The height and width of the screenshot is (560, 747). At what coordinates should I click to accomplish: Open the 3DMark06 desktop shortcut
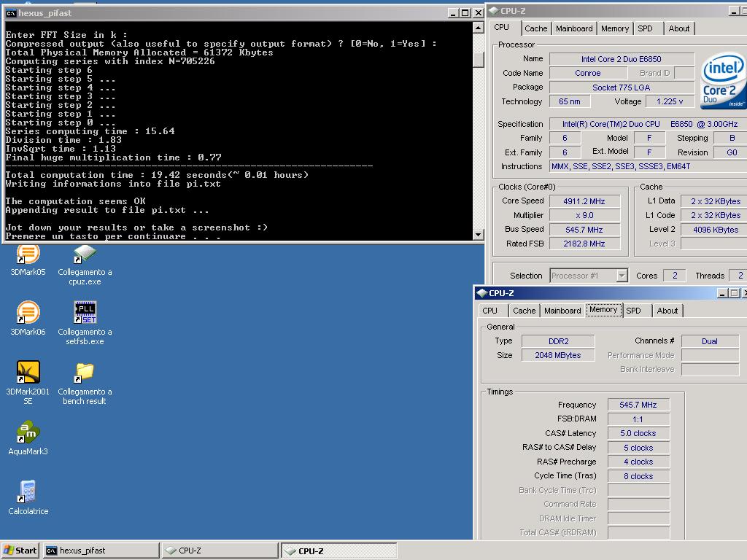28,318
